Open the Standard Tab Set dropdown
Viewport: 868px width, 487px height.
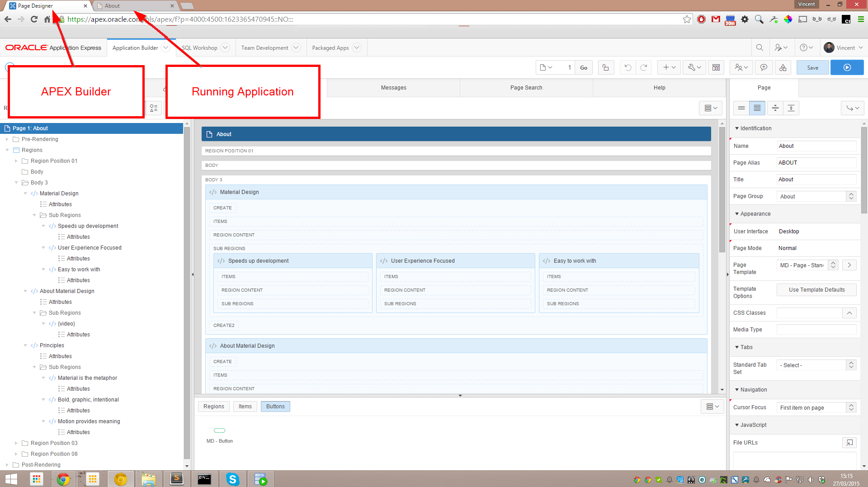(x=816, y=365)
